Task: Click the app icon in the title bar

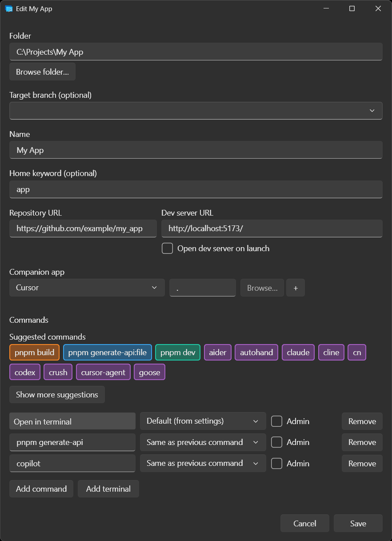Action: click(x=8, y=8)
